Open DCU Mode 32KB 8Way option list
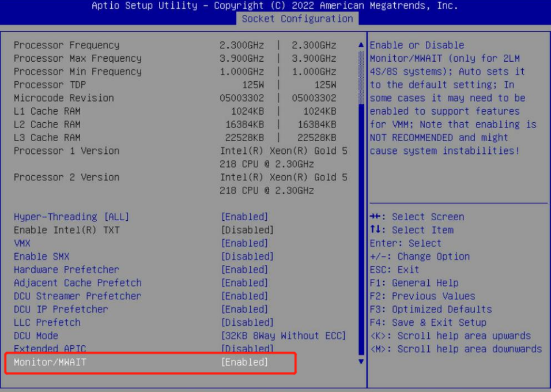This screenshot has height=392, width=551. pyautogui.click(x=283, y=336)
